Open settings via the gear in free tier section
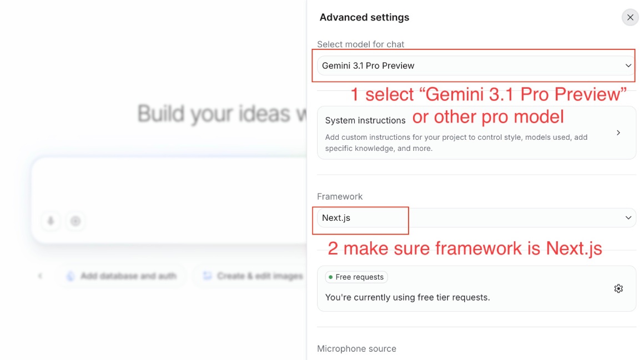644x360 pixels. coord(618,288)
